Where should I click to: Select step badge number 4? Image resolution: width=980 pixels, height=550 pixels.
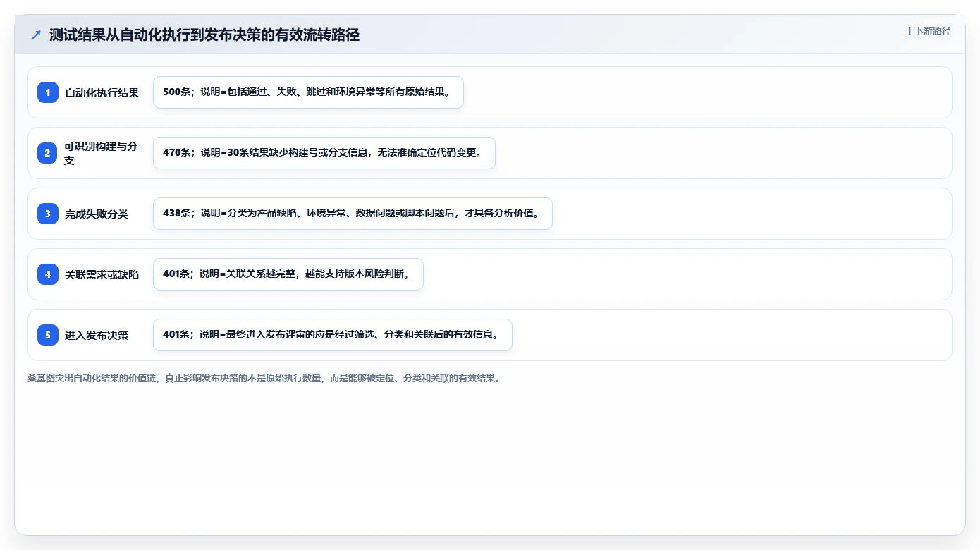coord(48,274)
